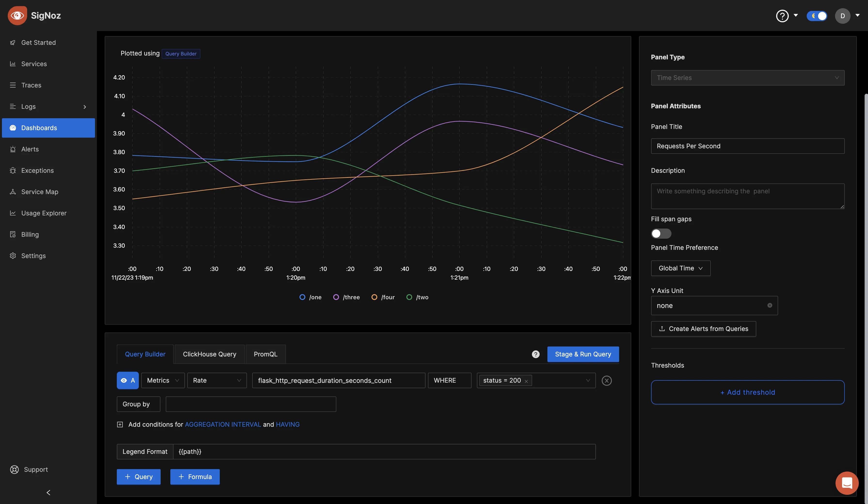Open the Global Time preference dropdown

click(x=680, y=268)
